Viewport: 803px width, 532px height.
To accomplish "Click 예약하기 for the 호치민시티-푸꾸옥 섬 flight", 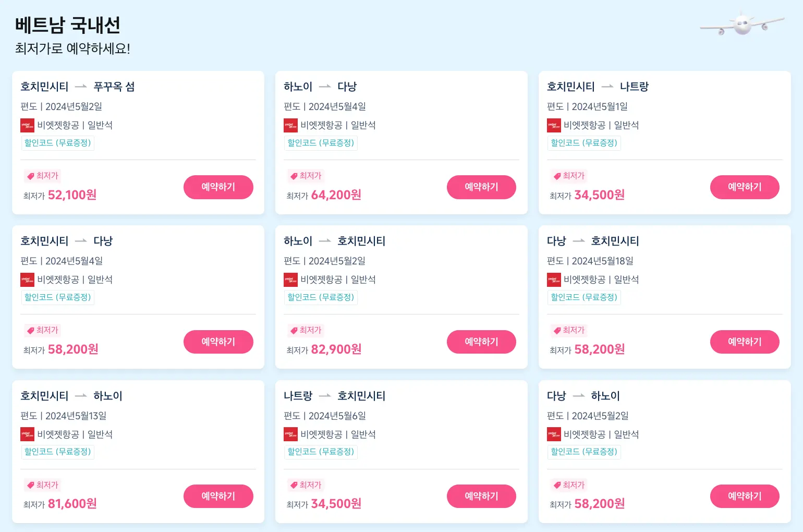I will point(218,187).
